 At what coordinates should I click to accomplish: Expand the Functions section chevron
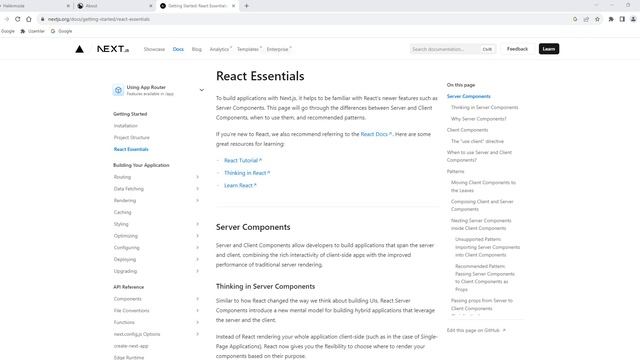coord(198,322)
